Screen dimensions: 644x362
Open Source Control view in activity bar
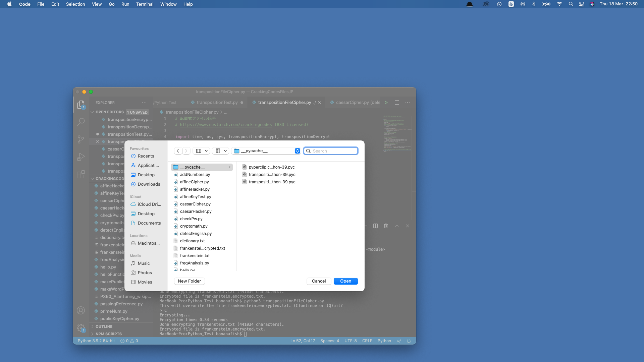[81, 139]
